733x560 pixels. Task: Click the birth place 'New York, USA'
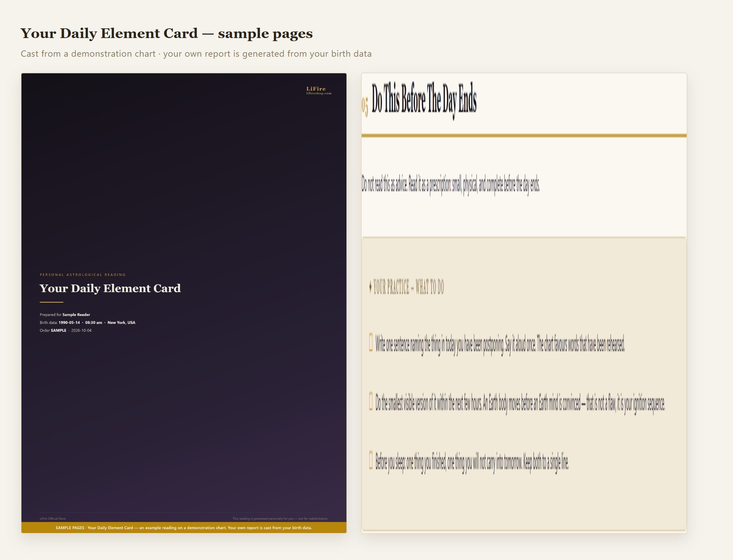pos(121,323)
